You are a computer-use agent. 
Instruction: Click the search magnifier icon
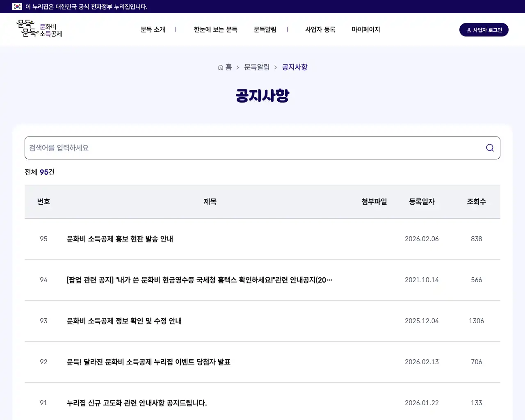coord(490,148)
